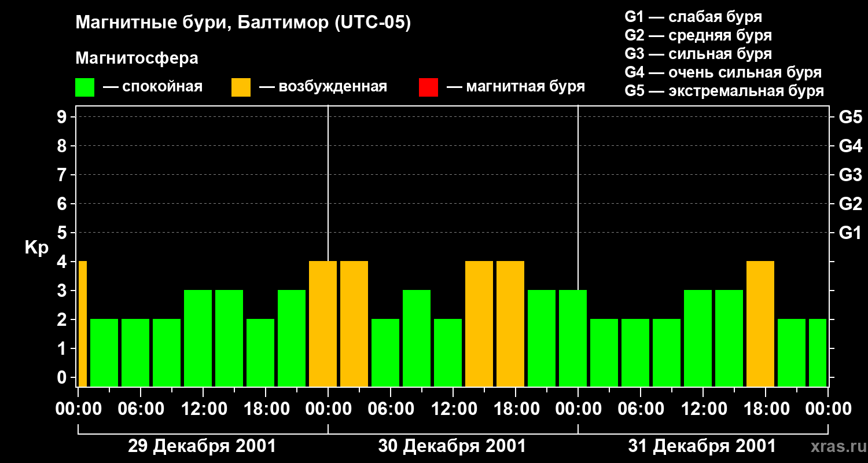Image resolution: width=868 pixels, height=463 pixels.
Task: Click the 'Kp' vertical axis label
Action: tap(36, 248)
